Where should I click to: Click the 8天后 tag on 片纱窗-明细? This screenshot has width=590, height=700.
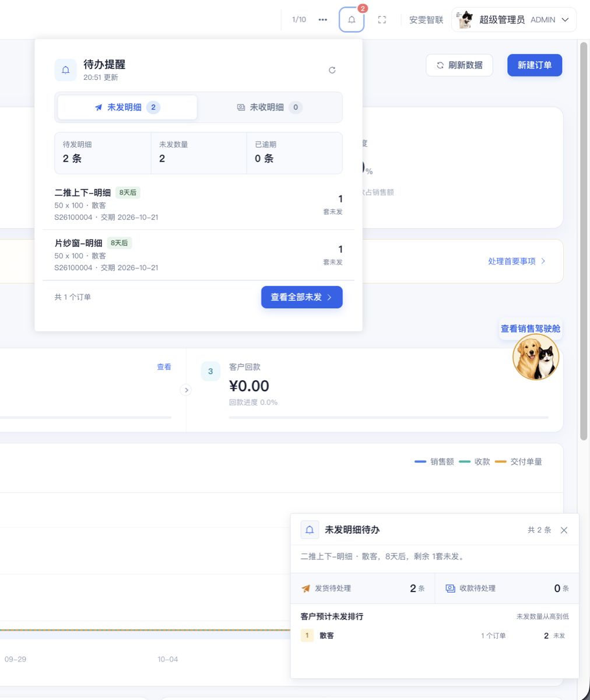click(x=120, y=243)
